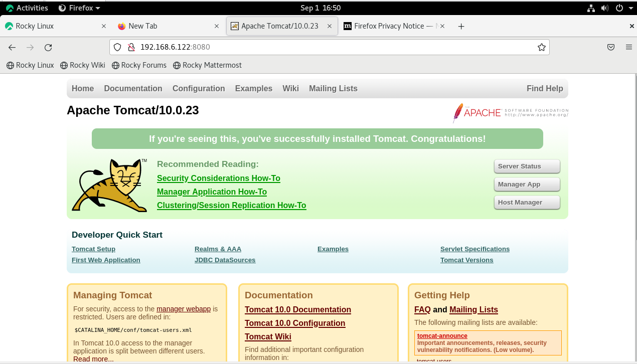Reload the current page
637x364 pixels.
click(48, 47)
